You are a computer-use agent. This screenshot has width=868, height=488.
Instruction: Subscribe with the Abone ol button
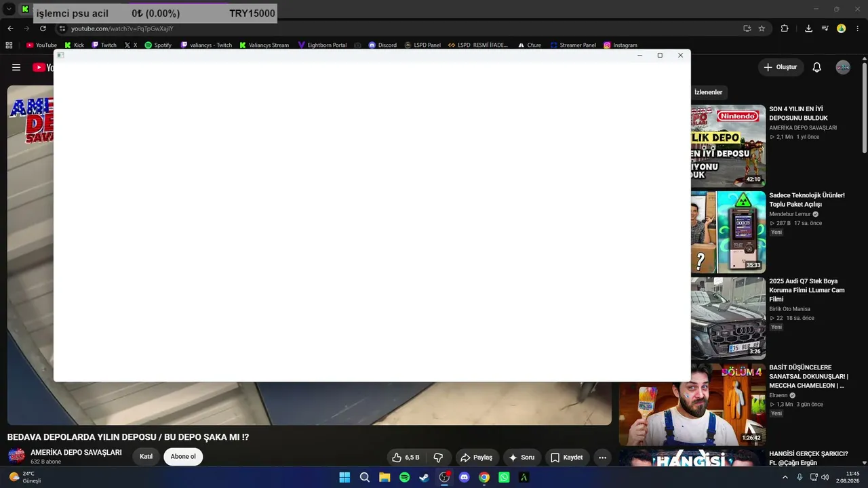183,457
